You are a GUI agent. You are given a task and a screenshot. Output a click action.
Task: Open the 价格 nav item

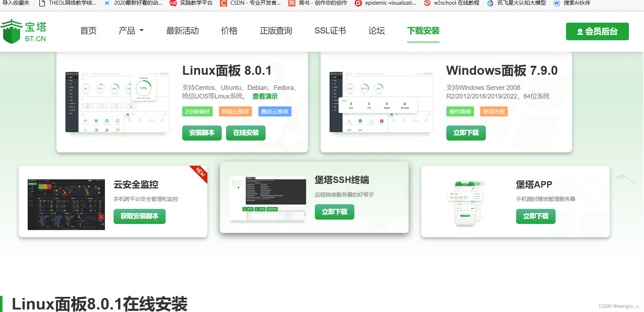click(x=229, y=31)
